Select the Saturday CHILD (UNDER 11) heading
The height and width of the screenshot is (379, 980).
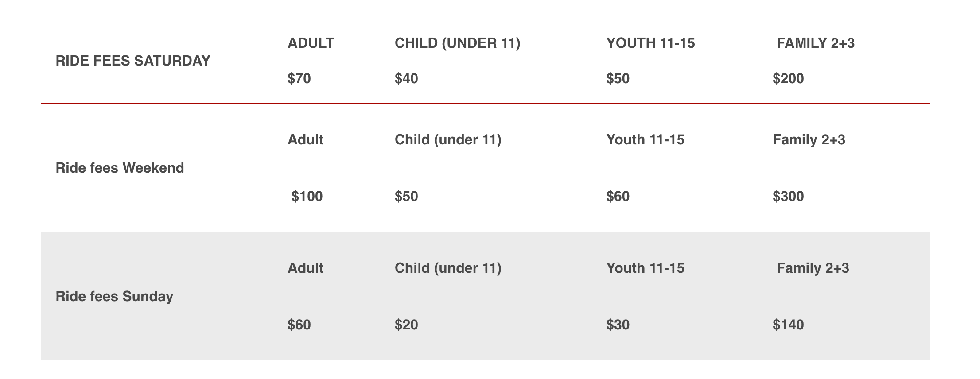click(x=458, y=43)
